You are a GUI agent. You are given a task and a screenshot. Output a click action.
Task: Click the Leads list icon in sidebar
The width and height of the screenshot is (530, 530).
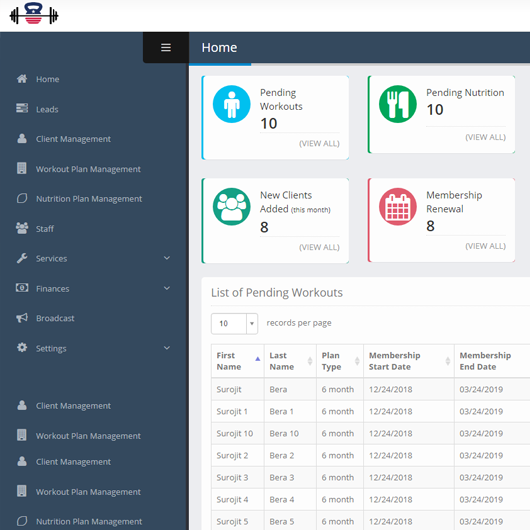[x=22, y=109]
